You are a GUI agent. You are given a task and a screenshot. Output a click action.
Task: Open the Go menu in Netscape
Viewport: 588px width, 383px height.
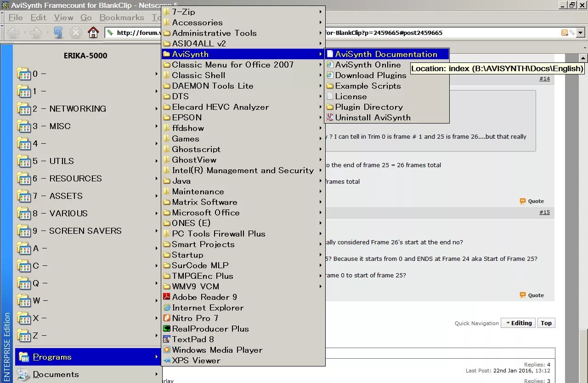[86, 17]
